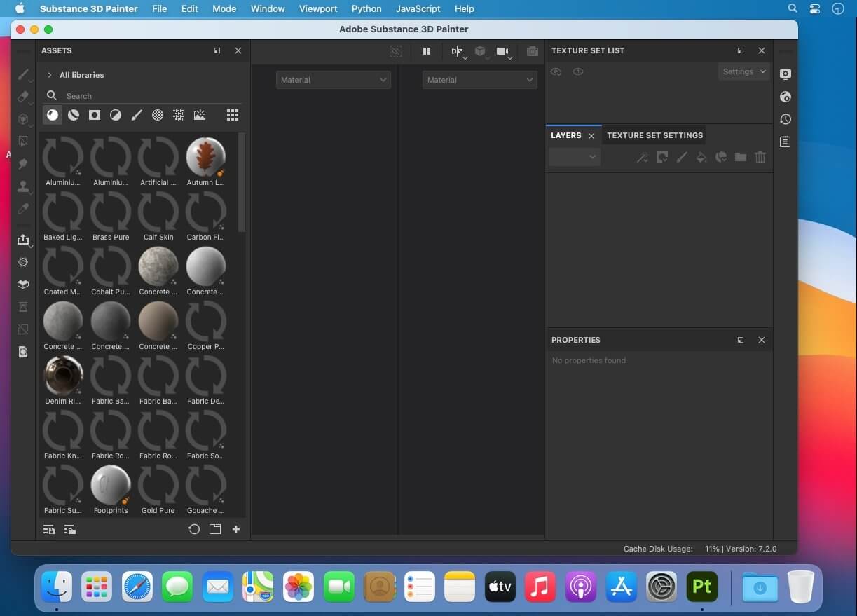Import resources using the plus icon
The image size is (857, 616).
coord(236,529)
